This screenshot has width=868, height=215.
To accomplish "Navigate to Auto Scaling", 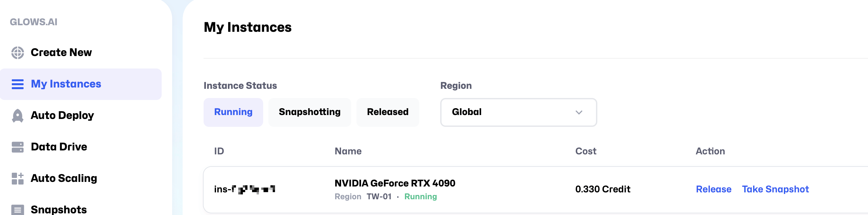I will click(64, 178).
